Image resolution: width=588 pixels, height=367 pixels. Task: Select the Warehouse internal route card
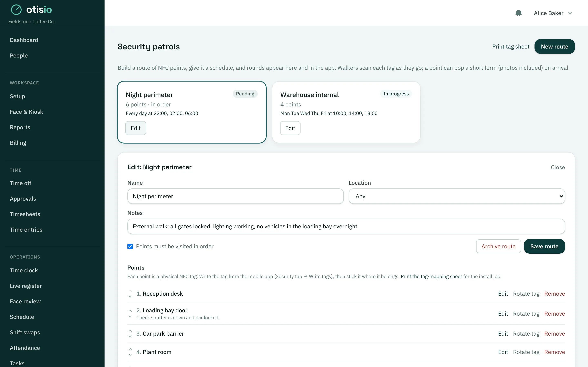tap(346, 112)
